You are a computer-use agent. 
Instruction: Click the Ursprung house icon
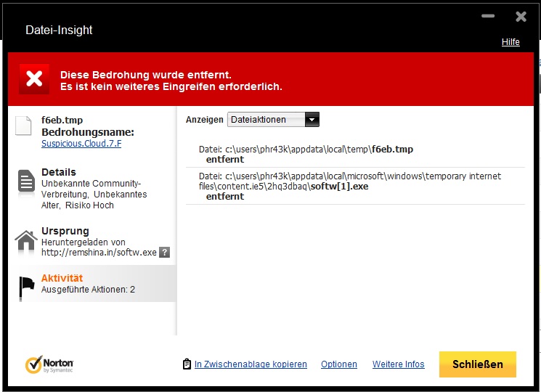point(26,240)
